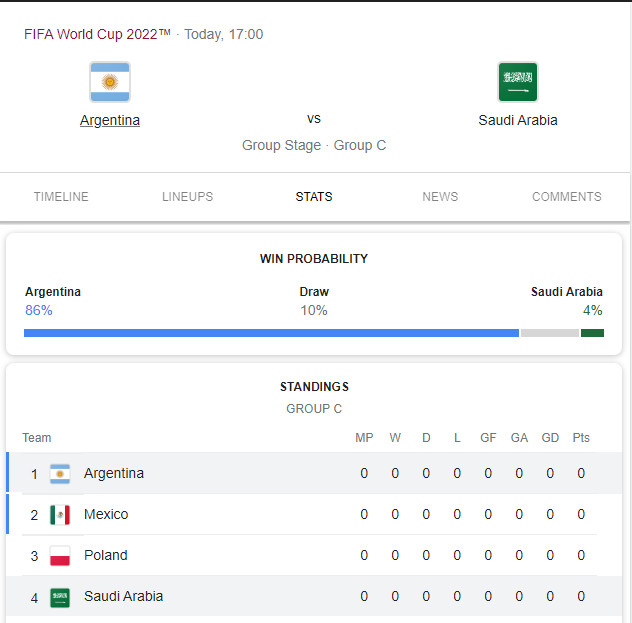Click the Saudi Arabia flag in match header

(518, 82)
